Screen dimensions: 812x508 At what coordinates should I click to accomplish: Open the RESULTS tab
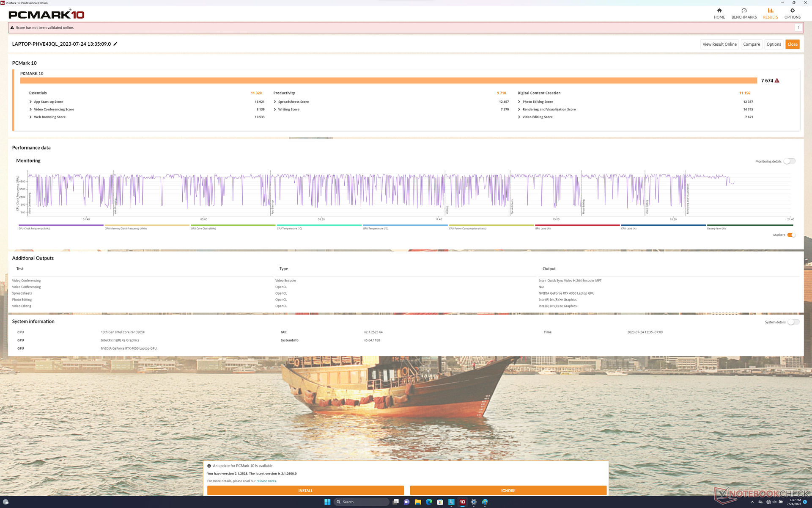tap(770, 13)
